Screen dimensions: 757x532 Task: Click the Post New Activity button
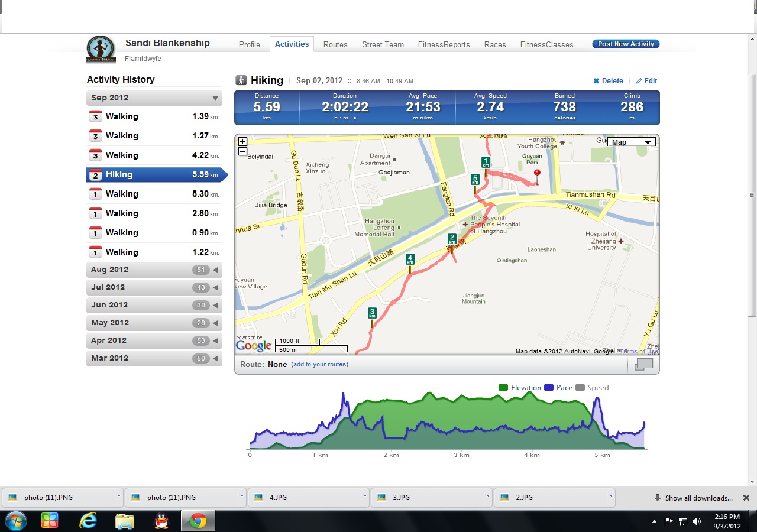(626, 44)
